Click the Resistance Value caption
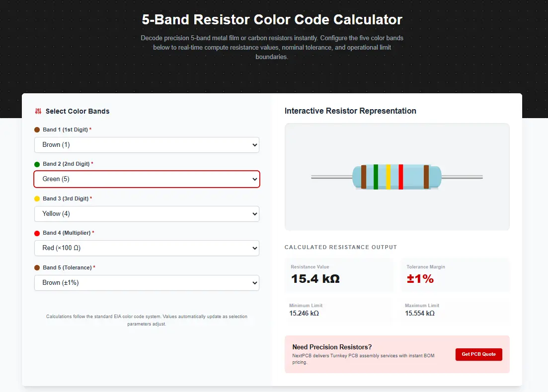Screen dimensions: 548x392 click(x=310, y=266)
